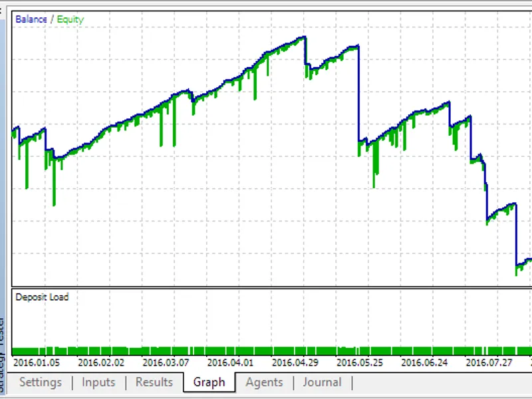Click the 2016.03.07 date label

pyautogui.click(x=166, y=362)
